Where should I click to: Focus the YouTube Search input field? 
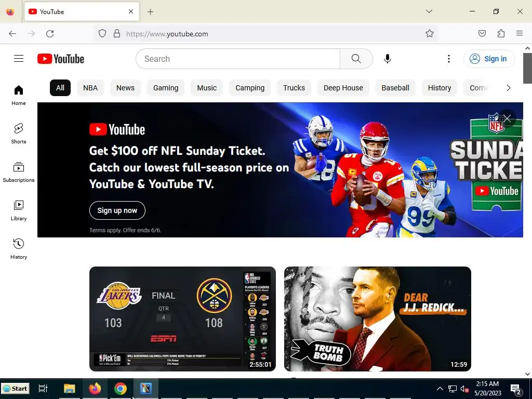point(238,59)
